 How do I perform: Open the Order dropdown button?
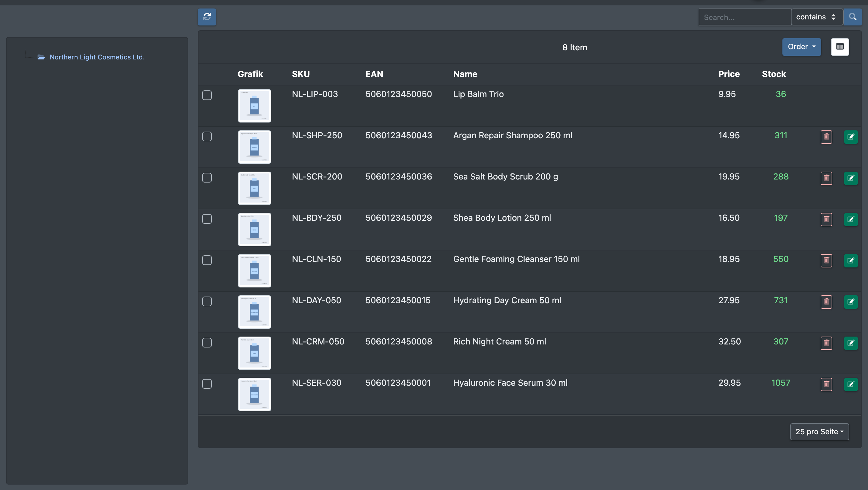[801, 47]
